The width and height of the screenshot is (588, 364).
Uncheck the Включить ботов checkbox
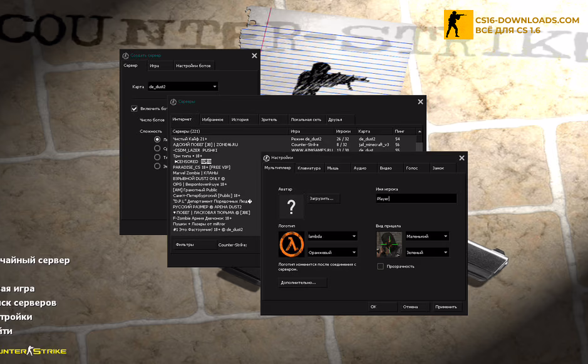point(134,109)
